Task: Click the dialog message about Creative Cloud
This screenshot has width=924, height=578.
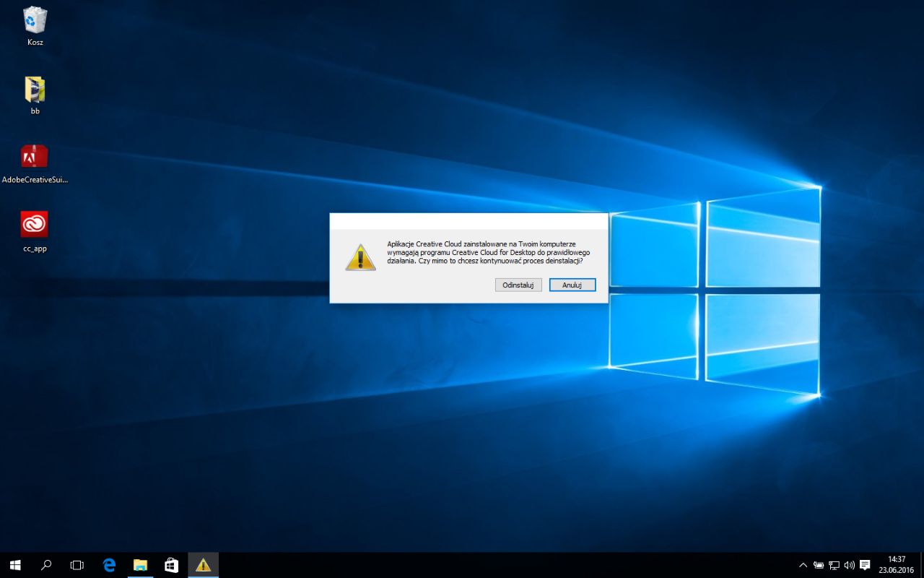Action: [x=489, y=252]
